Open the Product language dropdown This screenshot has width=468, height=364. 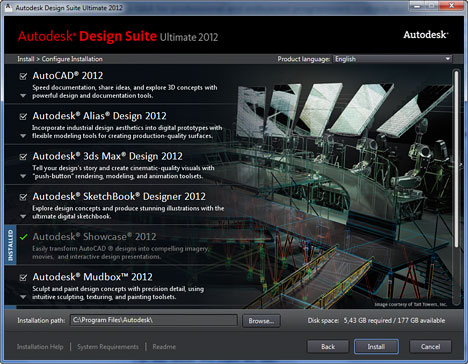(393, 59)
